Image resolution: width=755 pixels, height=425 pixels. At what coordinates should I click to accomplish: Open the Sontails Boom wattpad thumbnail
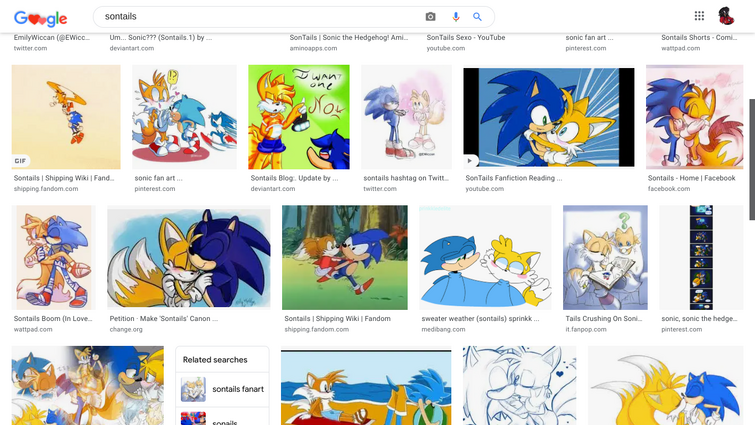coord(53,258)
